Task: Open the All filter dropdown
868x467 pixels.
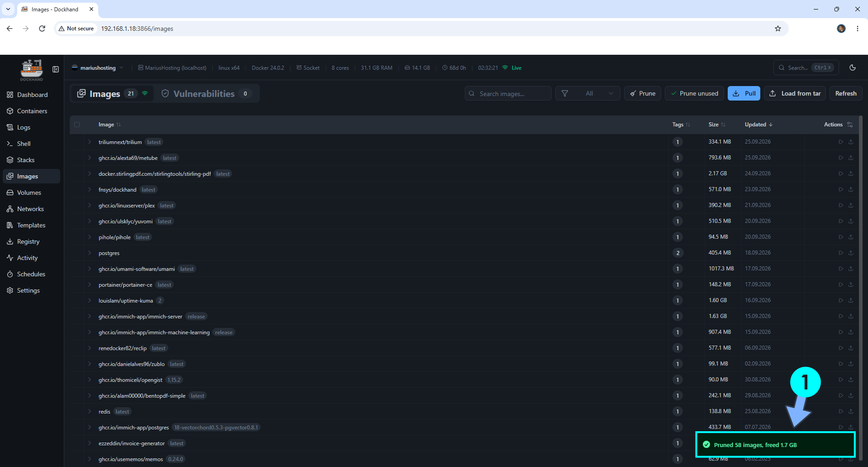Action: pyautogui.click(x=588, y=93)
